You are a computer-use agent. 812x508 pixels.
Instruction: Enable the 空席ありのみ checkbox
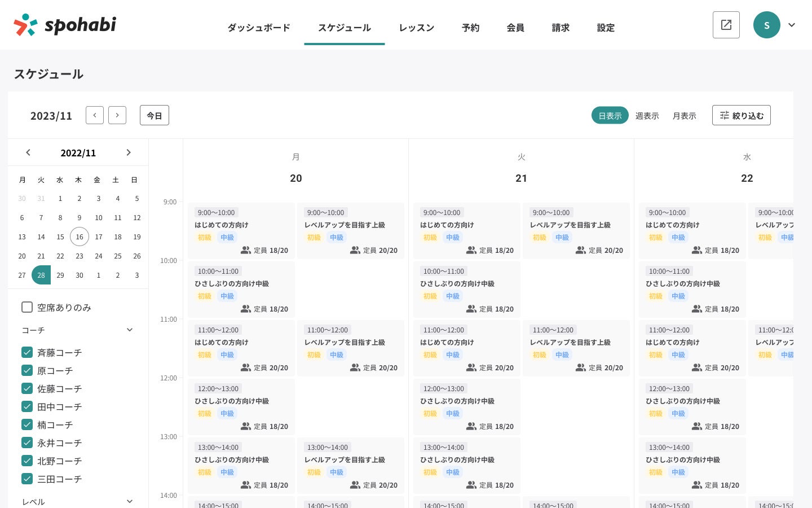tap(27, 307)
